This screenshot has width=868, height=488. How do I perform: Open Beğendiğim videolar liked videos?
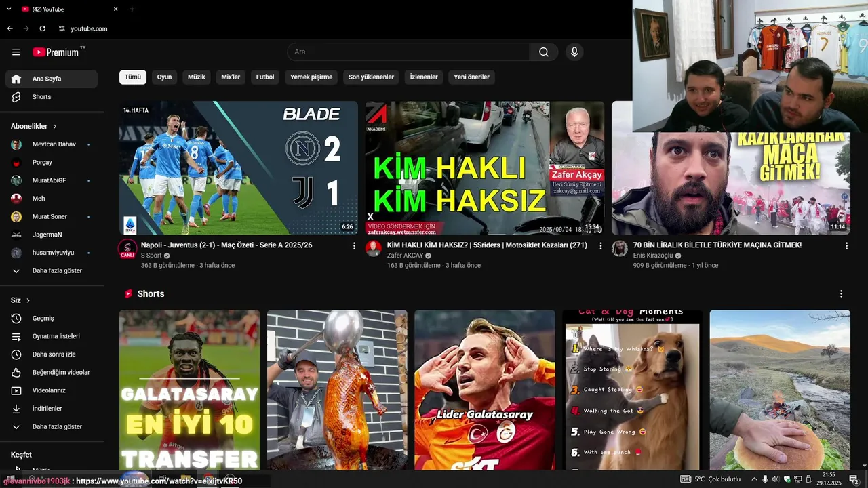tap(52, 373)
